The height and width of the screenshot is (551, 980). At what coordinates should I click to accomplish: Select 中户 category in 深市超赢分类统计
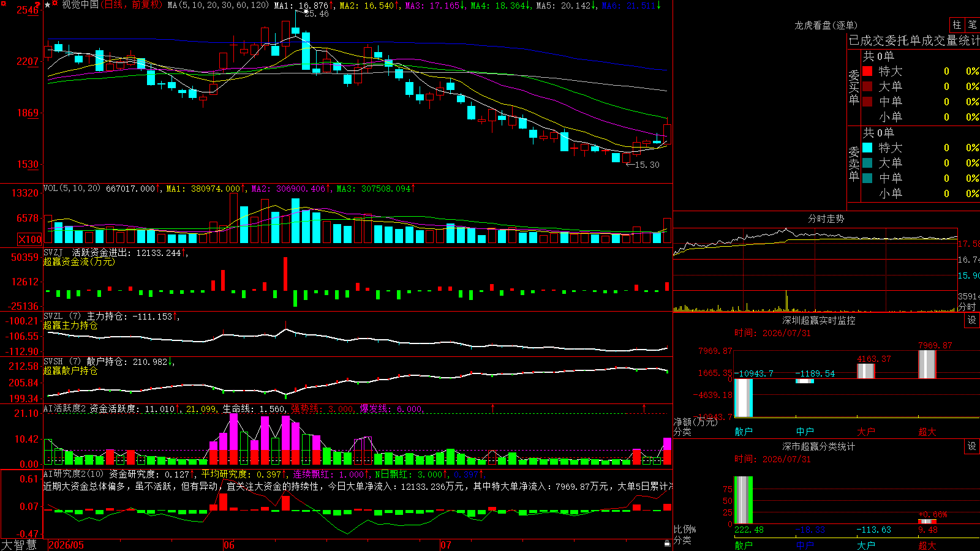click(x=805, y=545)
